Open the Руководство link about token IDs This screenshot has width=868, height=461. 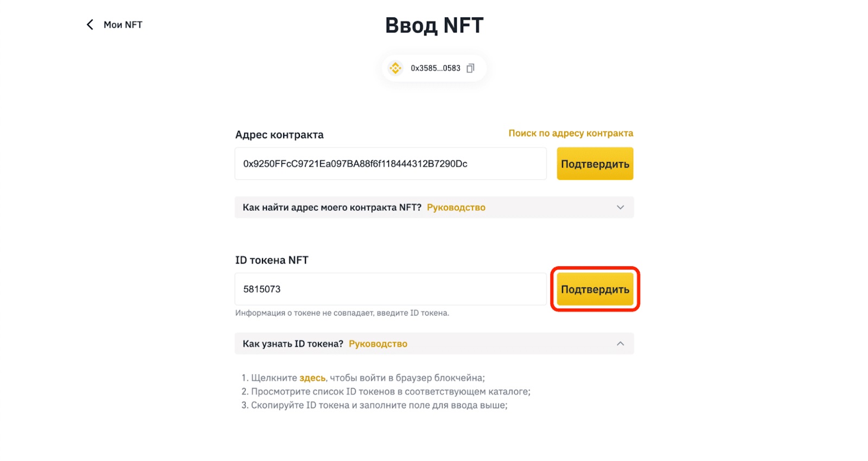[x=378, y=343]
